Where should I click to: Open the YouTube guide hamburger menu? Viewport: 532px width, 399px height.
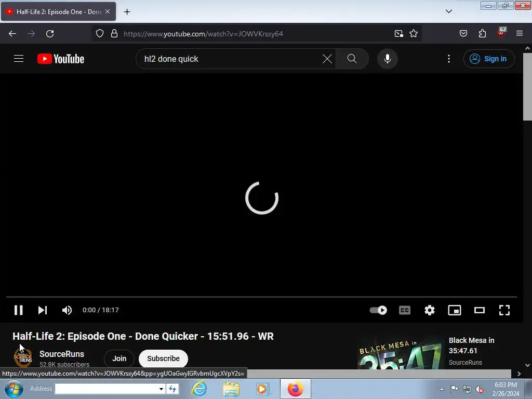click(19, 59)
